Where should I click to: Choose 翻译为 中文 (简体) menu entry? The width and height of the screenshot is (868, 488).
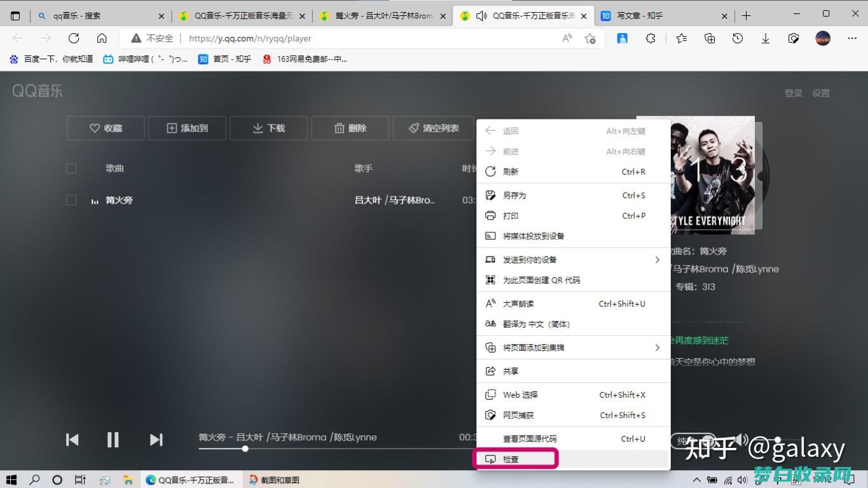[x=574, y=324]
